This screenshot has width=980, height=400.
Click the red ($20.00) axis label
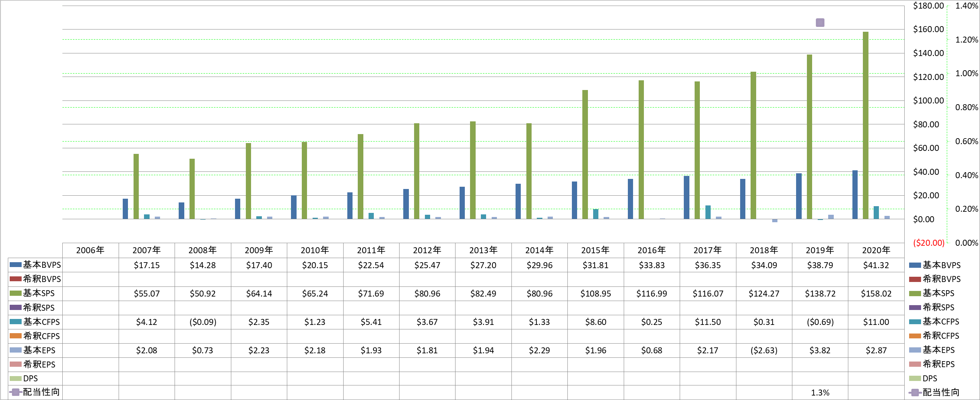[929, 243]
